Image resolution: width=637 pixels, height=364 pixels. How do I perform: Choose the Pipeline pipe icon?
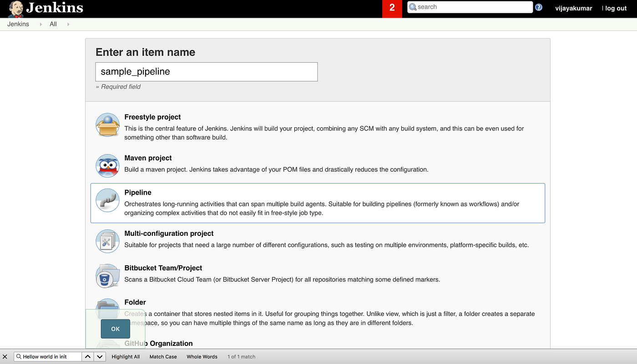pos(107,200)
